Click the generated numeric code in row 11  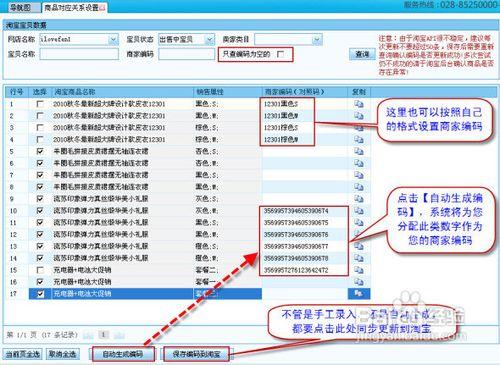tap(296, 223)
